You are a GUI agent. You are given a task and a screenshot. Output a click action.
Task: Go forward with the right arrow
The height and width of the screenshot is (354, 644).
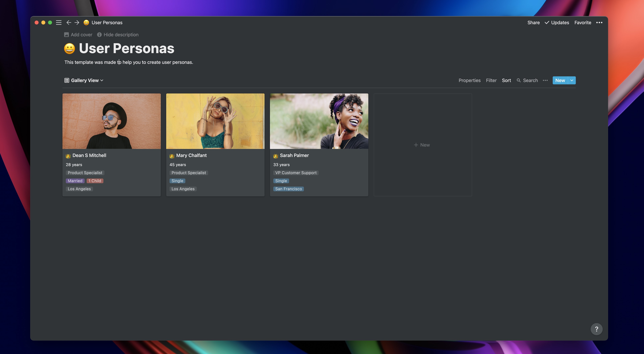[77, 23]
